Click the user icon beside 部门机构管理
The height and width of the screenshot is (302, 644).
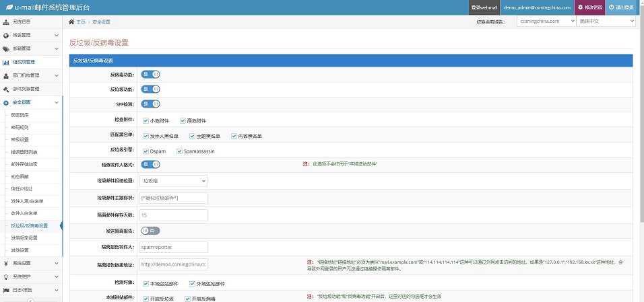tap(6, 75)
